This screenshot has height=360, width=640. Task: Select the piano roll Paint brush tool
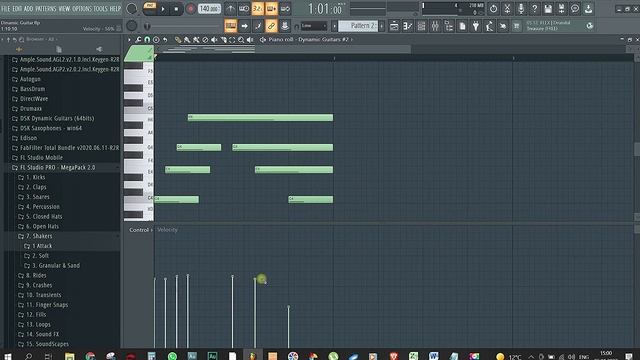point(187,40)
